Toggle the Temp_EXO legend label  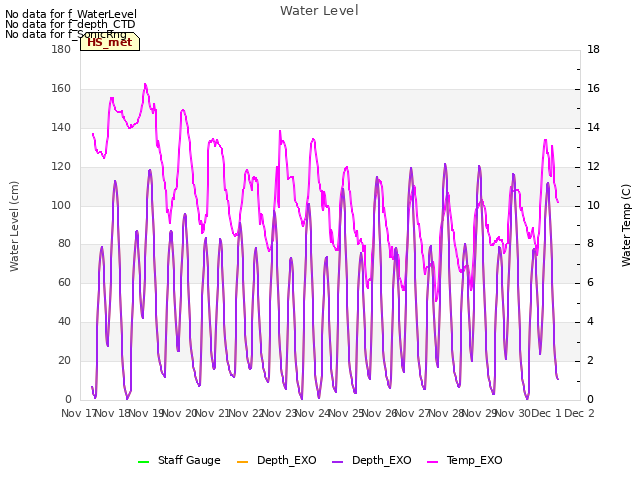point(474,460)
